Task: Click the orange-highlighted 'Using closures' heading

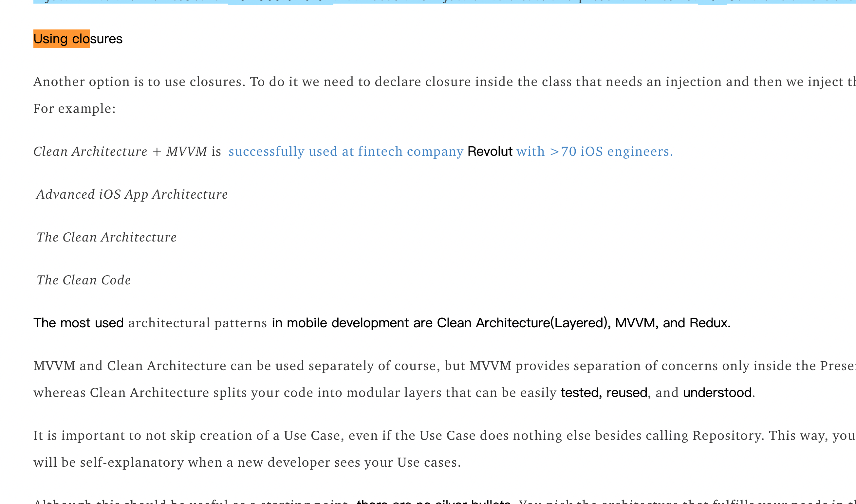Action: [x=62, y=38]
